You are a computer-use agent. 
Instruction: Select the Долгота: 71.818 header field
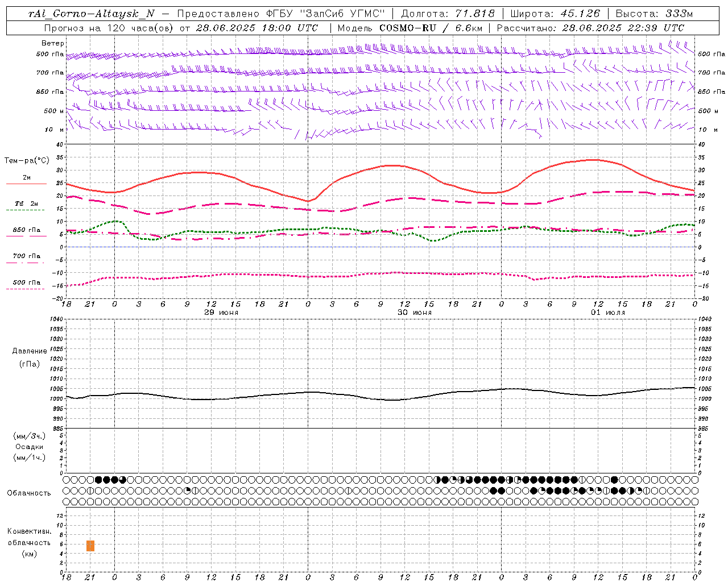coord(448,14)
